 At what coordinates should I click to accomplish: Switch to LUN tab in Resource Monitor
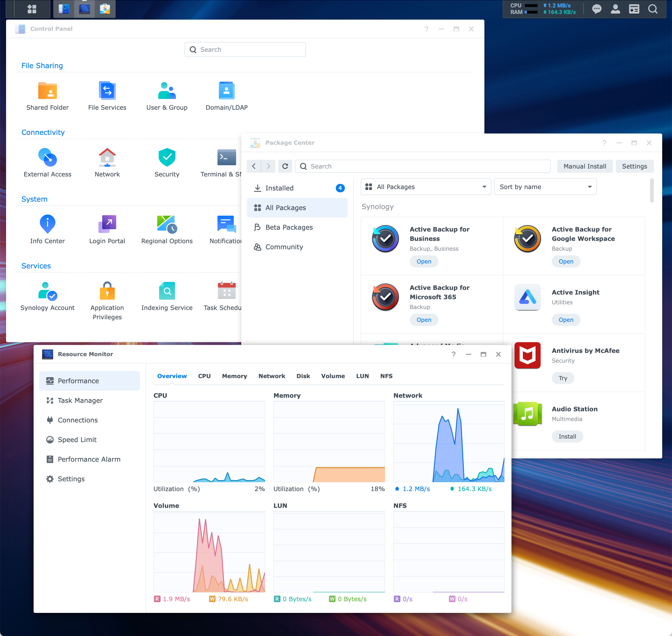pos(363,376)
